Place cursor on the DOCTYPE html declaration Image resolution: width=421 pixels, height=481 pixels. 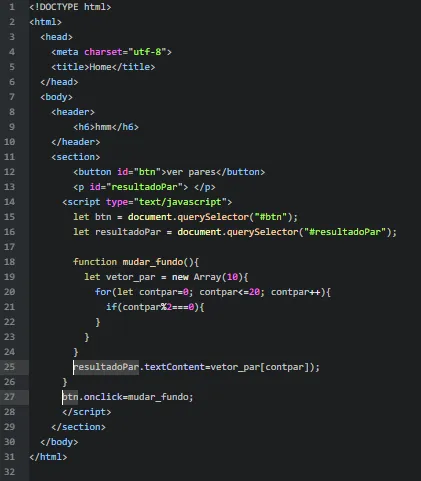pyautogui.click(x=70, y=7)
